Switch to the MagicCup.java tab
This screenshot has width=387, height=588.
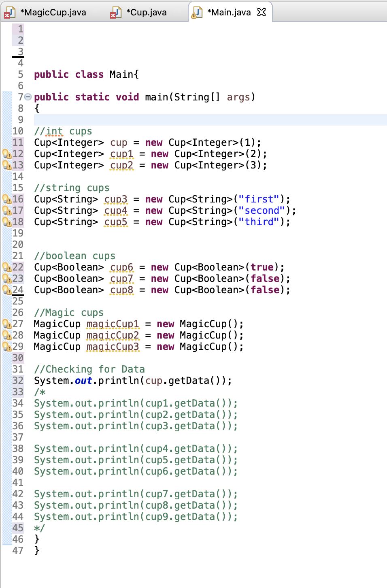(x=53, y=12)
